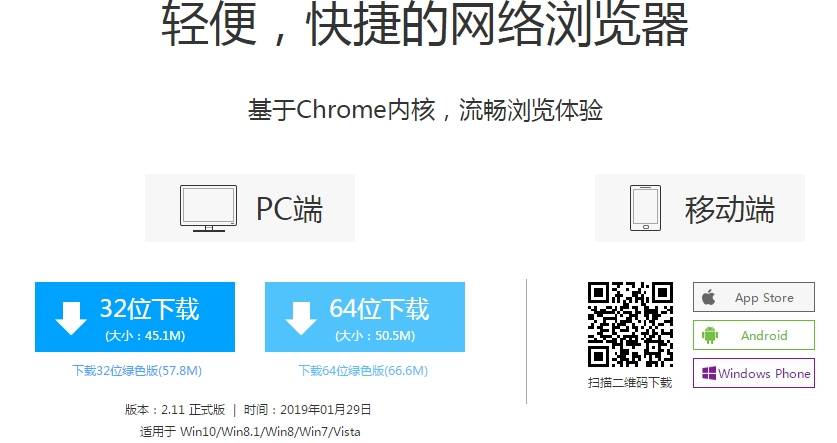
Task: Click the Apple logo icon
Action: point(709,297)
